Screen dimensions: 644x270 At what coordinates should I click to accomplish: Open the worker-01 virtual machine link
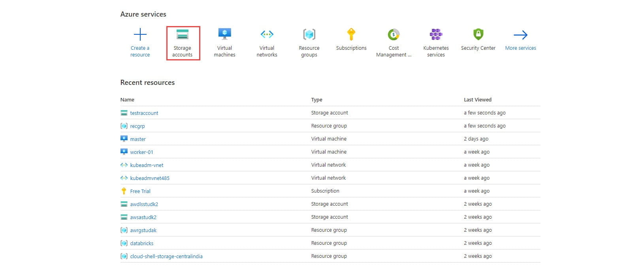point(142,152)
